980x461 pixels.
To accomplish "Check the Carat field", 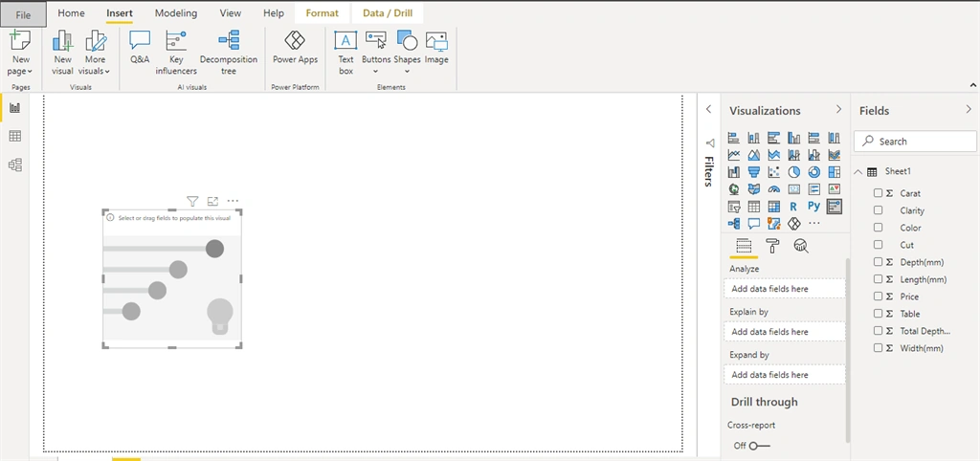I will coord(879,193).
